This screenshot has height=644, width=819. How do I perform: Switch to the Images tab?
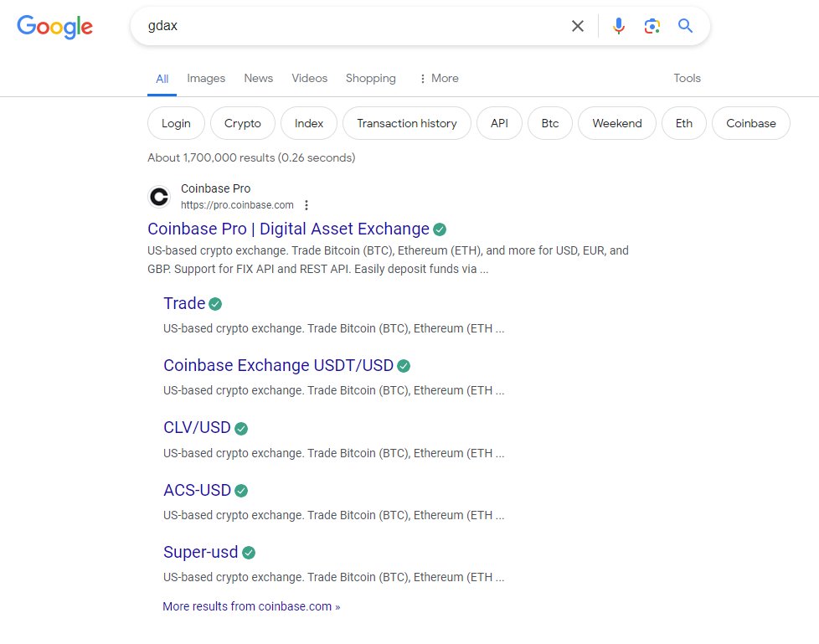pos(206,79)
